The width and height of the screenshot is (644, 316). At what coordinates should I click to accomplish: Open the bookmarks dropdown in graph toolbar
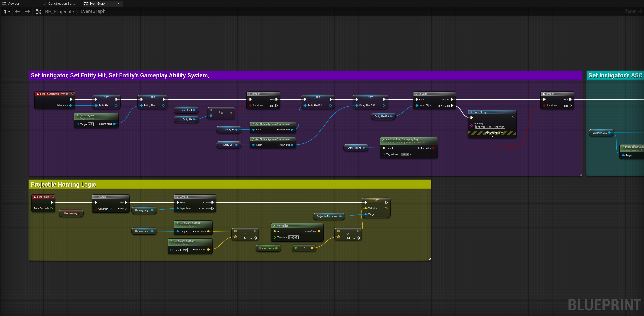point(6,11)
